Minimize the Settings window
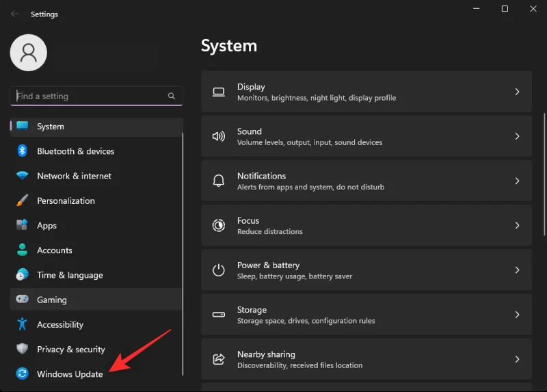547x392 pixels. (x=476, y=9)
